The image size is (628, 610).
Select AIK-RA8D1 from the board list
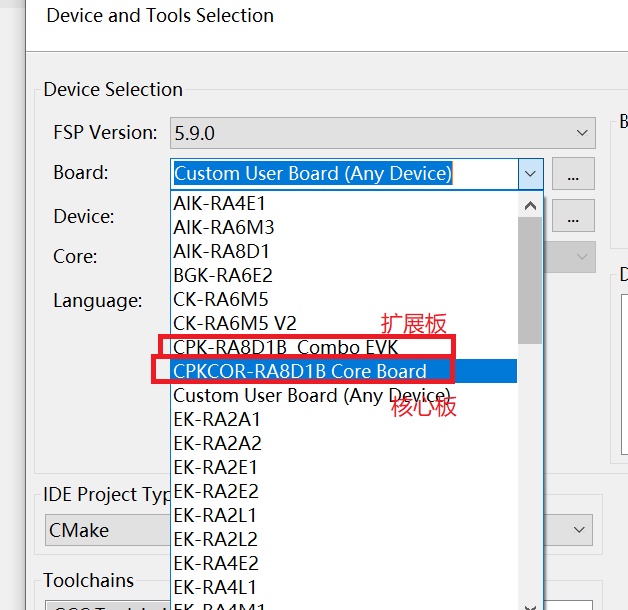(344, 252)
